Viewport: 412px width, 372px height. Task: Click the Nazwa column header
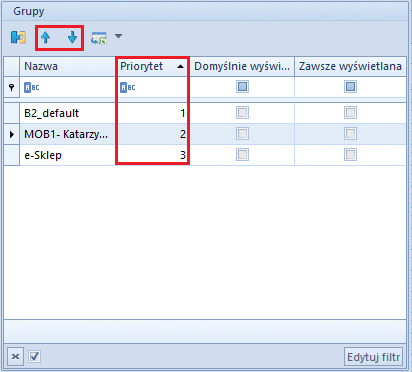tap(67, 66)
